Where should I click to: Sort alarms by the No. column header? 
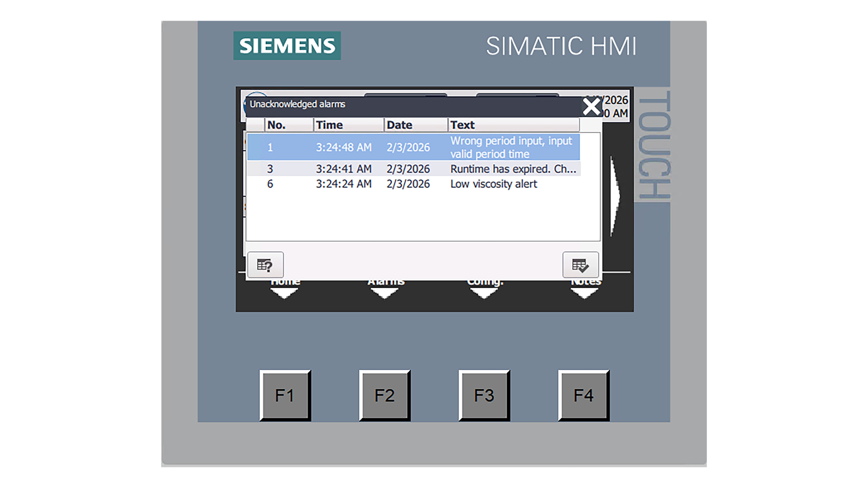click(x=289, y=125)
